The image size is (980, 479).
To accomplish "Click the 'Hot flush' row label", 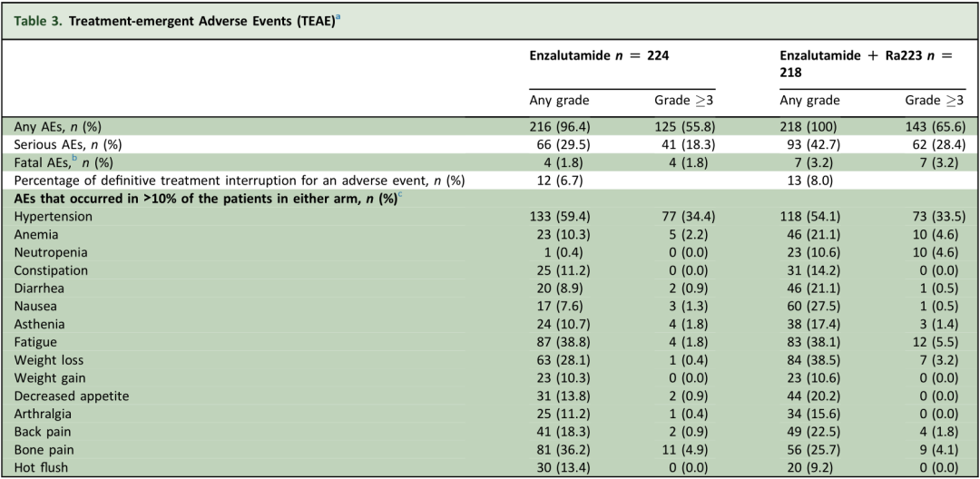I will (x=41, y=468).
